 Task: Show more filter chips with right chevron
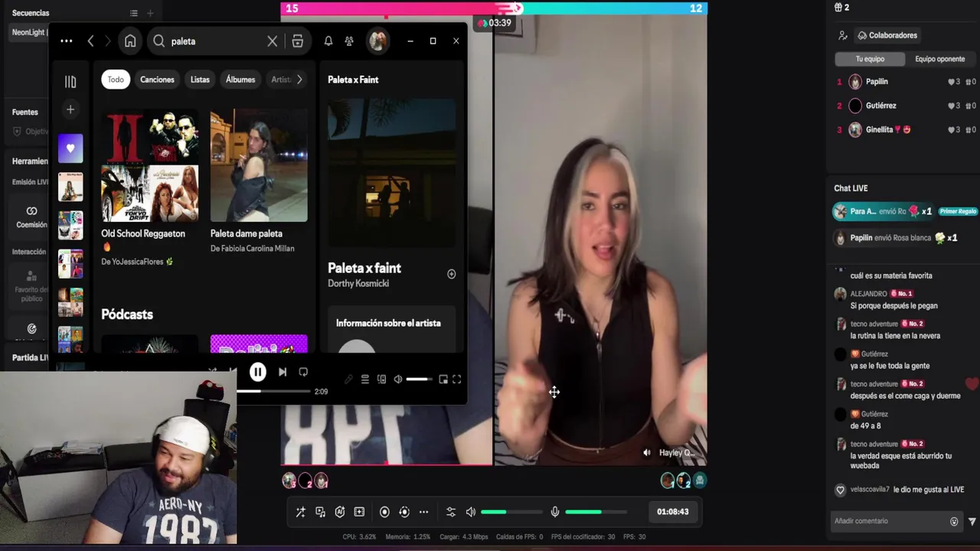(299, 80)
